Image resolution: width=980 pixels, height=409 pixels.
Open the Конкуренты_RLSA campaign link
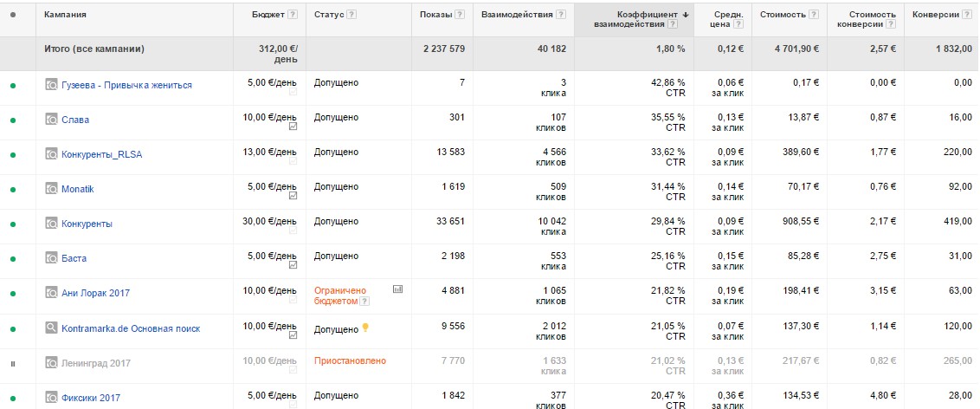click(102, 154)
